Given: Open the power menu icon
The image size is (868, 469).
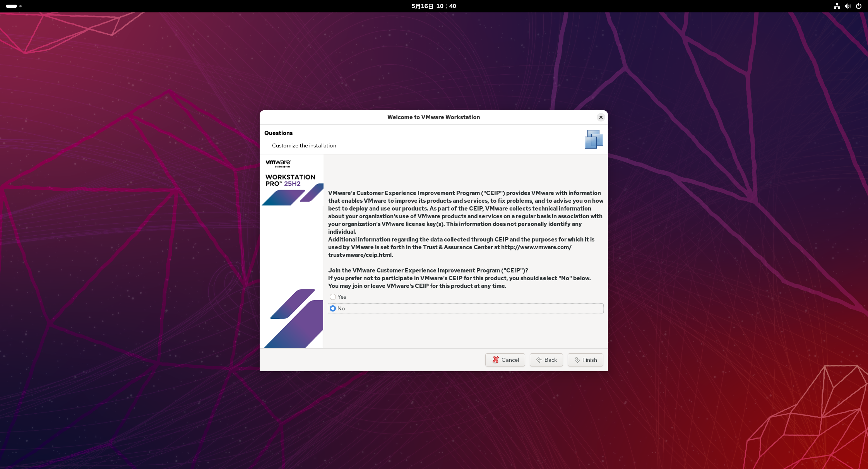Looking at the screenshot, I should [x=858, y=6].
